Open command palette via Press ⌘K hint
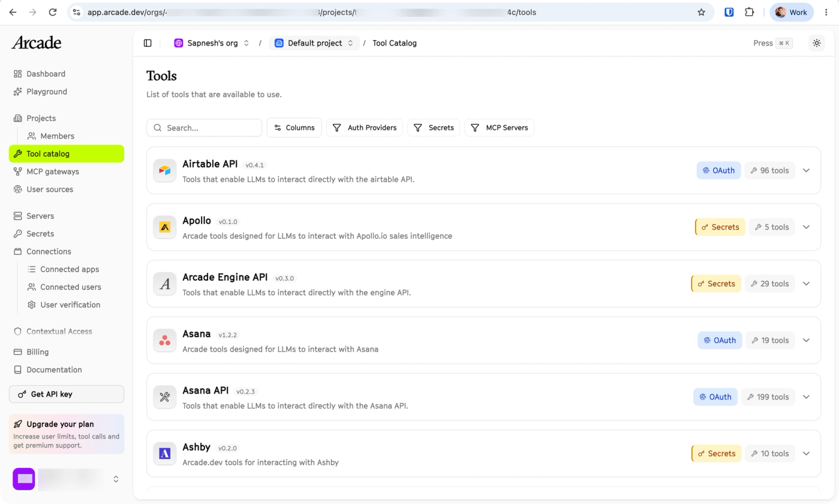 773,43
